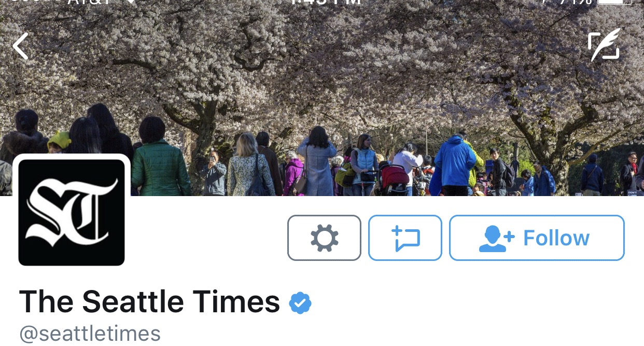Tap the gear cog symbol
Viewport: 644px width, 346px height.
pyautogui.click(x=325, y=238)
